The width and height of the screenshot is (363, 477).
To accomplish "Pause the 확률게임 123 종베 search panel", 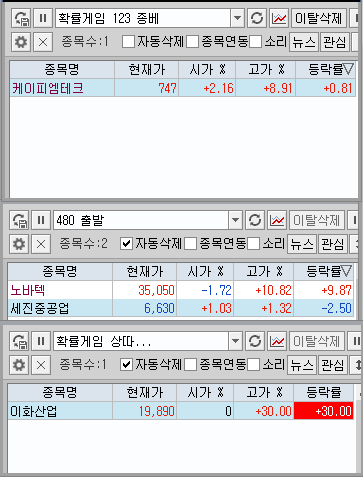I will (x=43, y=18).
